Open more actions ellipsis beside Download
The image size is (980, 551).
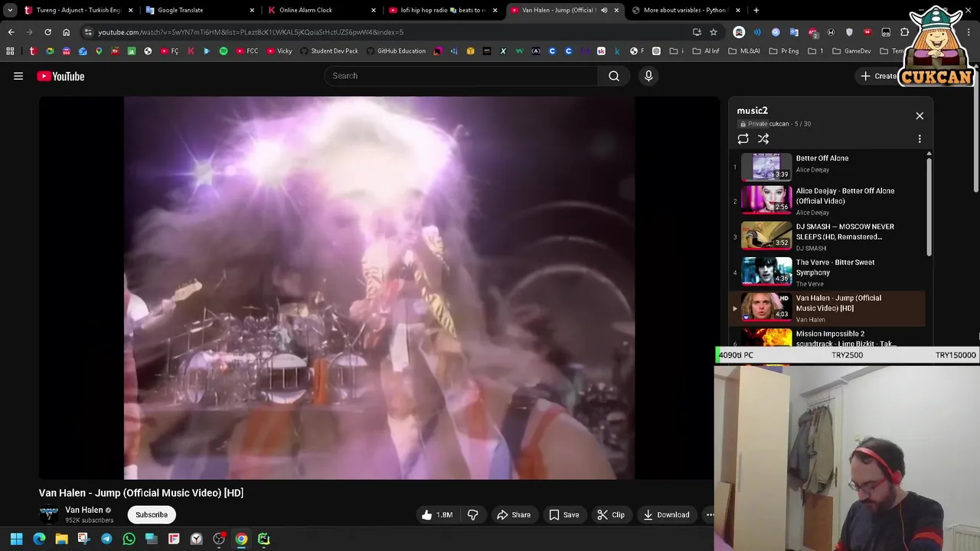(x=710, y=515)
